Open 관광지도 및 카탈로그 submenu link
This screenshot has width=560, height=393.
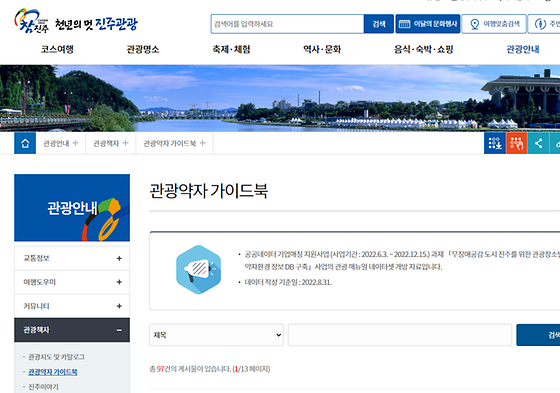point(56,357)
